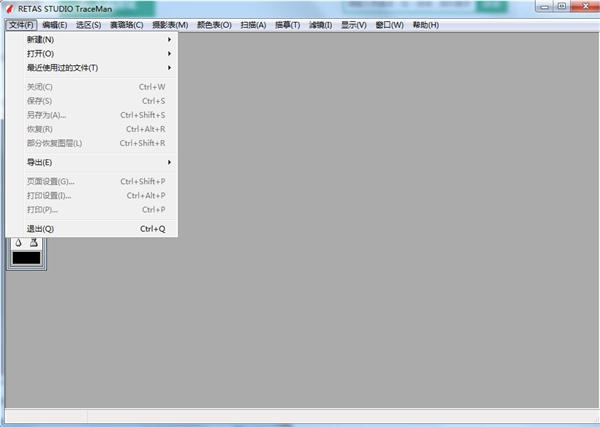Open the 显示(V) menu
The height and width of the screenshot is (427, 600).
click(x=353, y=24)
